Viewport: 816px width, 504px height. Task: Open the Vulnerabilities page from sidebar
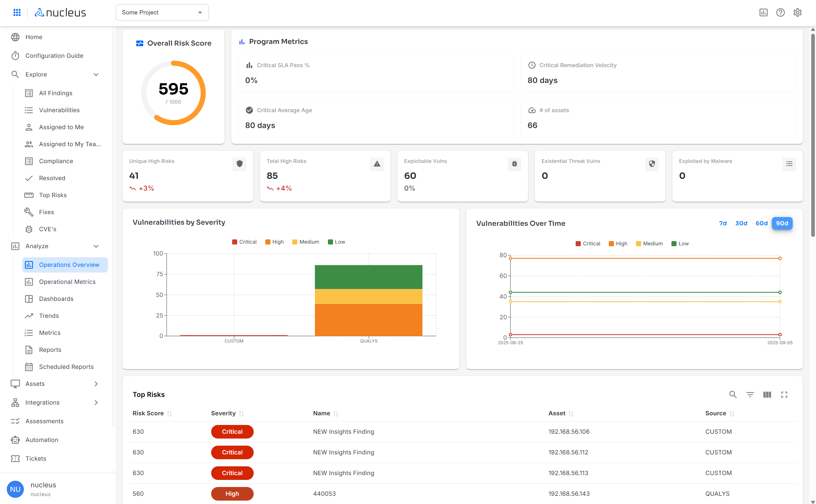(x=59, y=110)
